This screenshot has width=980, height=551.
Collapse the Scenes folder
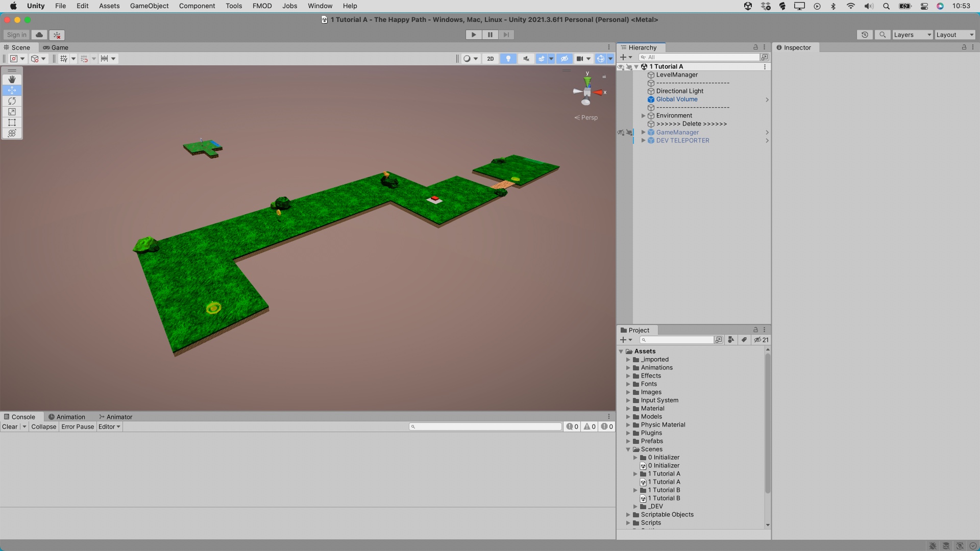628,449
